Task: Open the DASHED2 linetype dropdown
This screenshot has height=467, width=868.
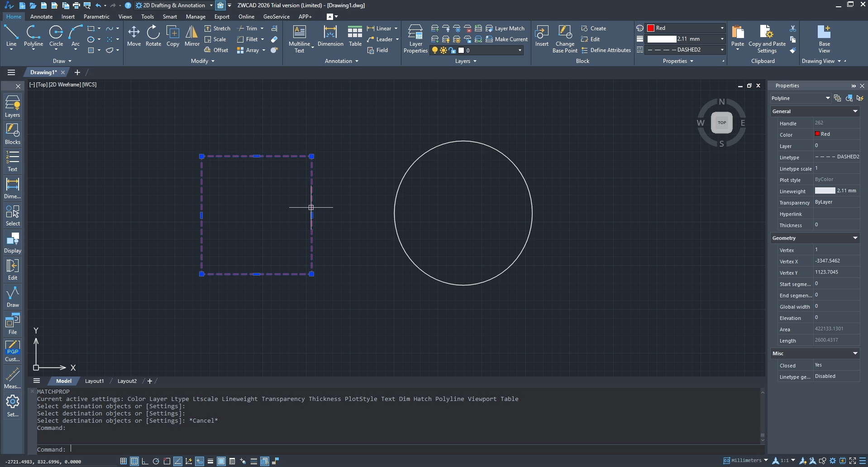Action: point(722,50)
